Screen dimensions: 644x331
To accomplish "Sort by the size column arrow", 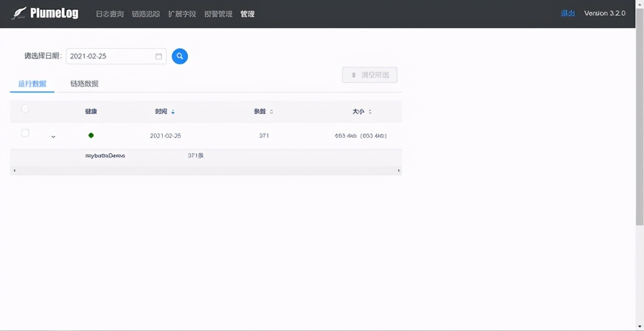I will (370, 112).
